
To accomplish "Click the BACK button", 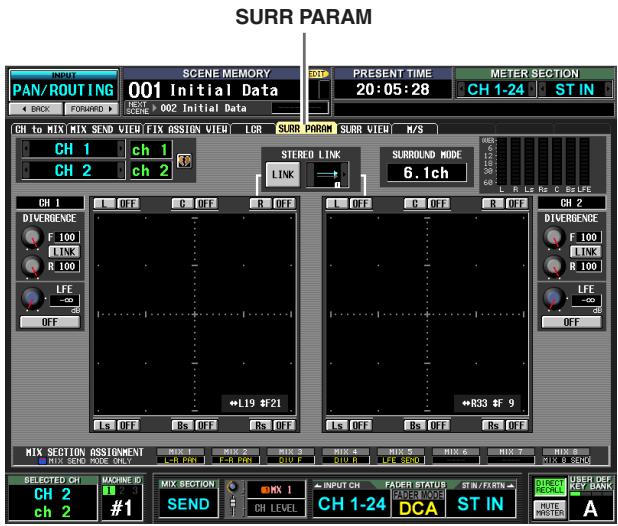I will (x=36, y=109).
